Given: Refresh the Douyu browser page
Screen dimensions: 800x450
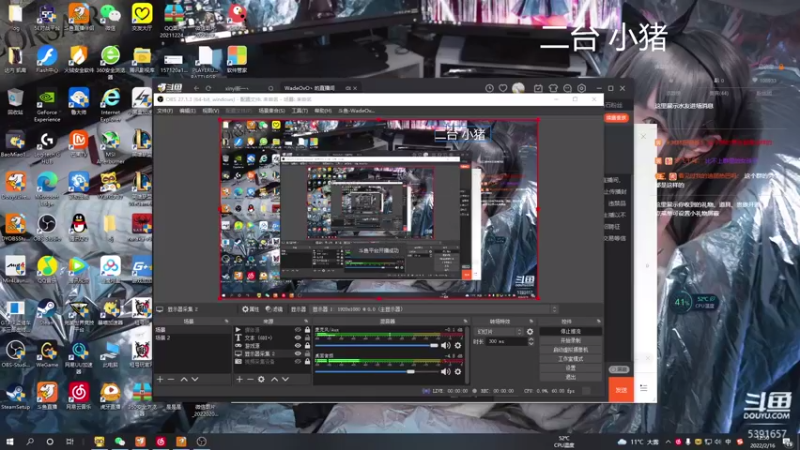Looking at the screenshot, I should (208, 88).
